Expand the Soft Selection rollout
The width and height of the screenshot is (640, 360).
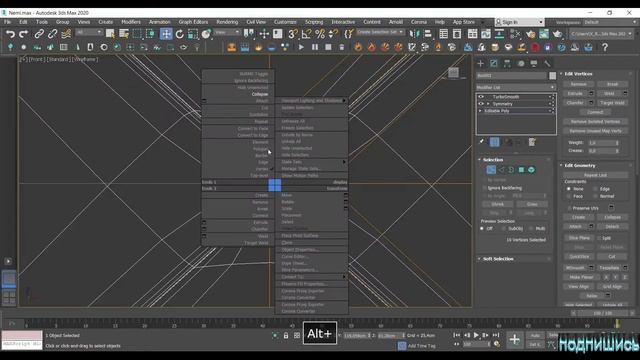pos(498,259)
